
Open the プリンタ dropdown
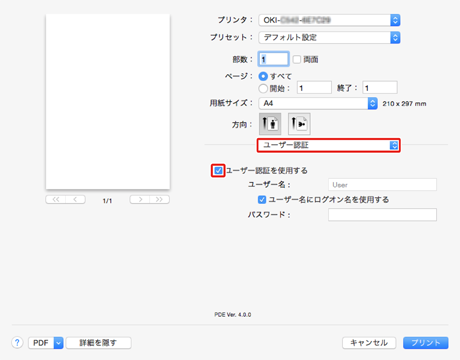click(329, 20)
